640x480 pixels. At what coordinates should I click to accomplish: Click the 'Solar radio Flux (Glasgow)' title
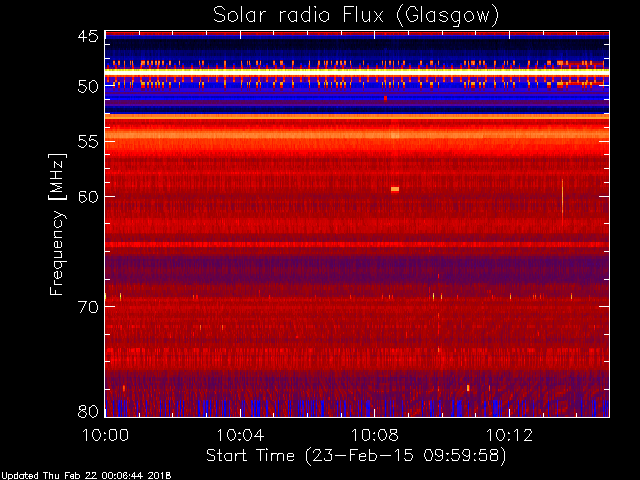tap(356, 16)
